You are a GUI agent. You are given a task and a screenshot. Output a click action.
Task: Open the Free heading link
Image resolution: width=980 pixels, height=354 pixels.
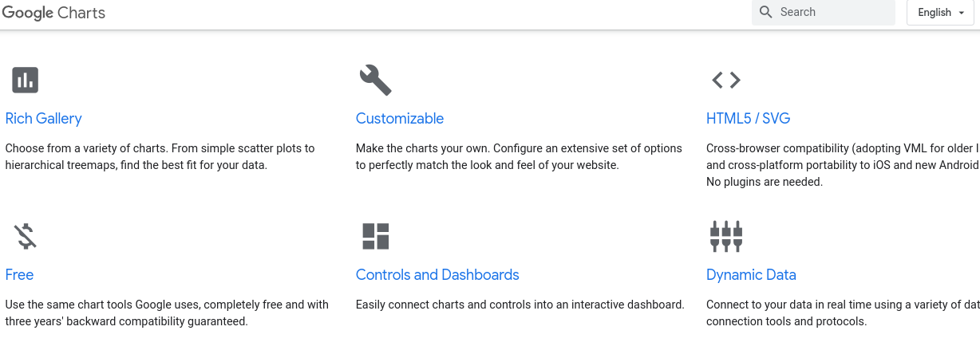(x=19, y=275)
